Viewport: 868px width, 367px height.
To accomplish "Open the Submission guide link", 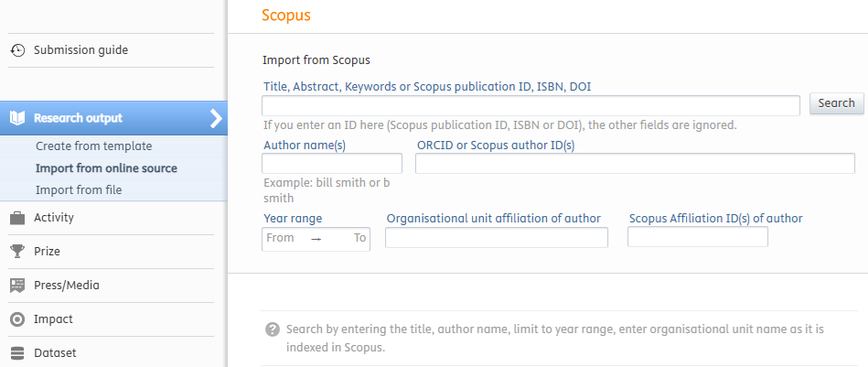I will point(80,50).
